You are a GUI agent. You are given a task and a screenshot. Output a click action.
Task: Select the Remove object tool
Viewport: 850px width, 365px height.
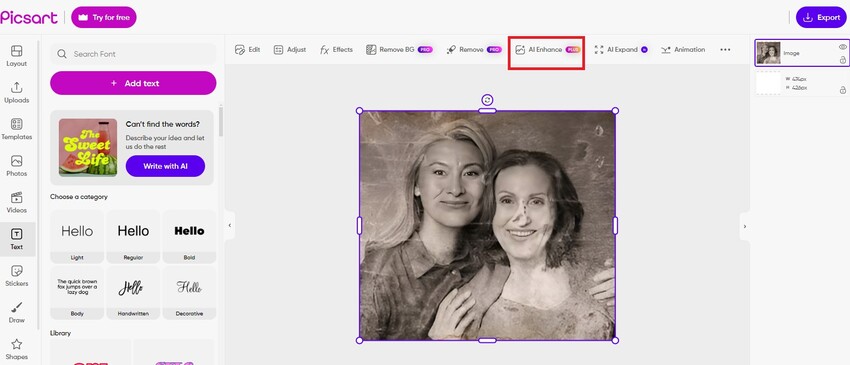click(474, 49)
